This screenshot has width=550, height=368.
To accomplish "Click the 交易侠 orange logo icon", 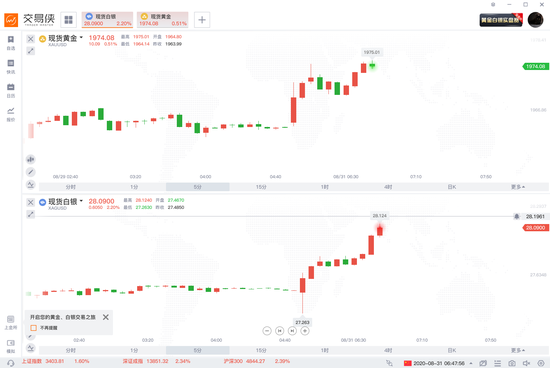I will point(11,20).
